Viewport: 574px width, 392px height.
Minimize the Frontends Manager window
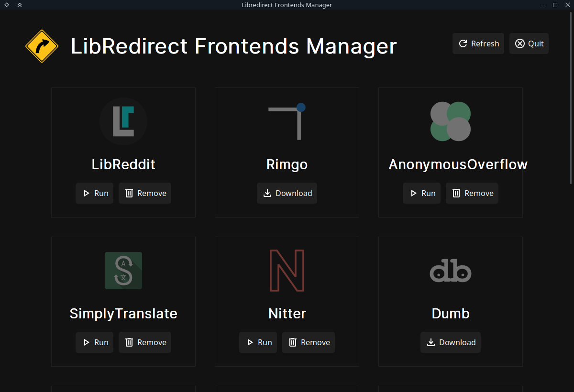pyautogui.click(x=542, y=5)
